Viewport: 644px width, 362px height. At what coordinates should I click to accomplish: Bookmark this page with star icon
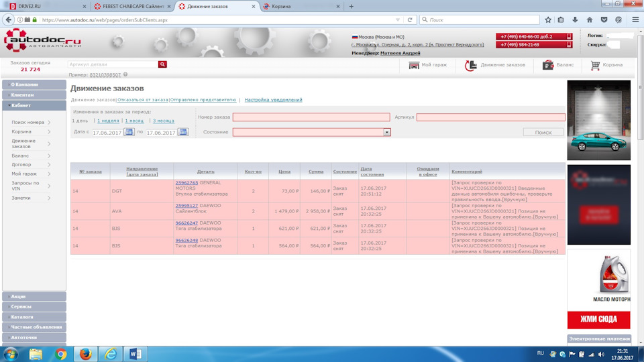pos(548,19)
